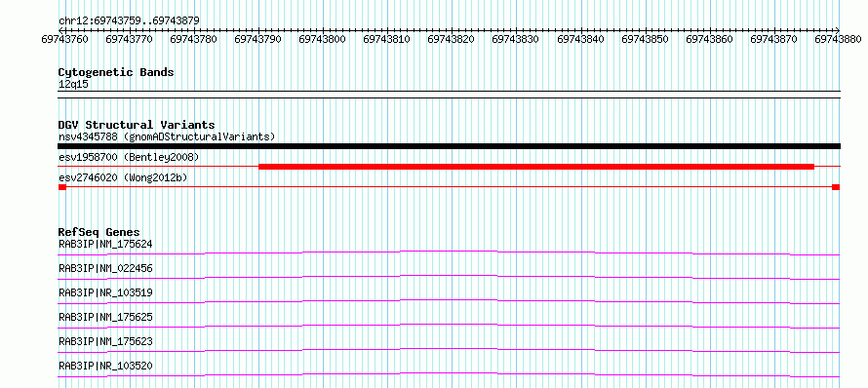Open the RefSeq Genes track heading

click(99, 232)
